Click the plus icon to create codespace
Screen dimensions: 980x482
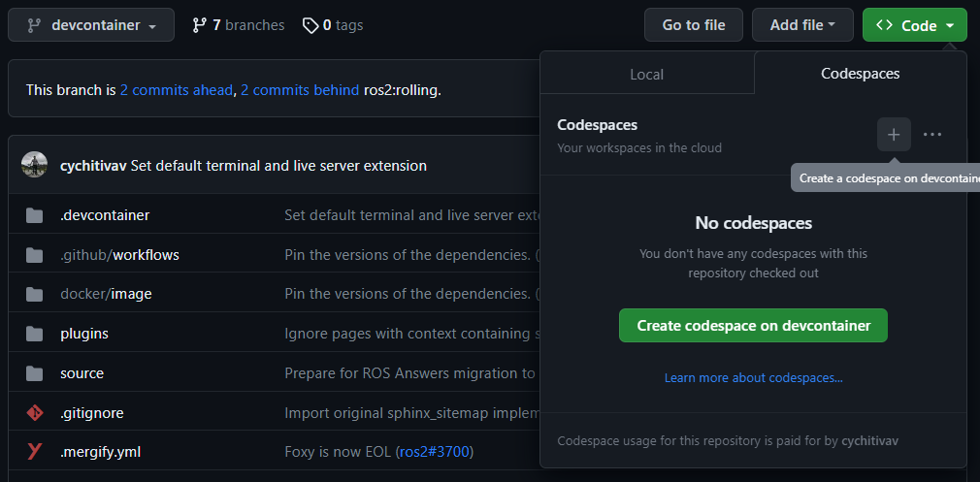coord(894,135)
